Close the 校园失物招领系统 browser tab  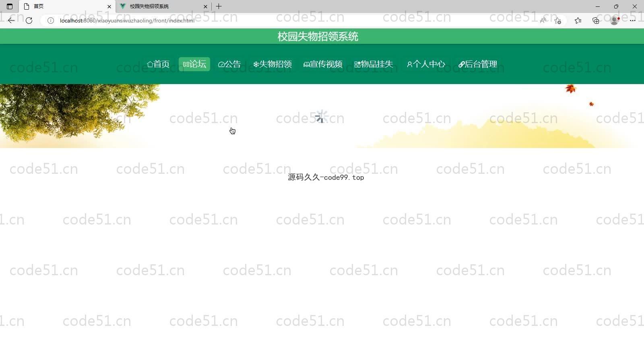205,6
